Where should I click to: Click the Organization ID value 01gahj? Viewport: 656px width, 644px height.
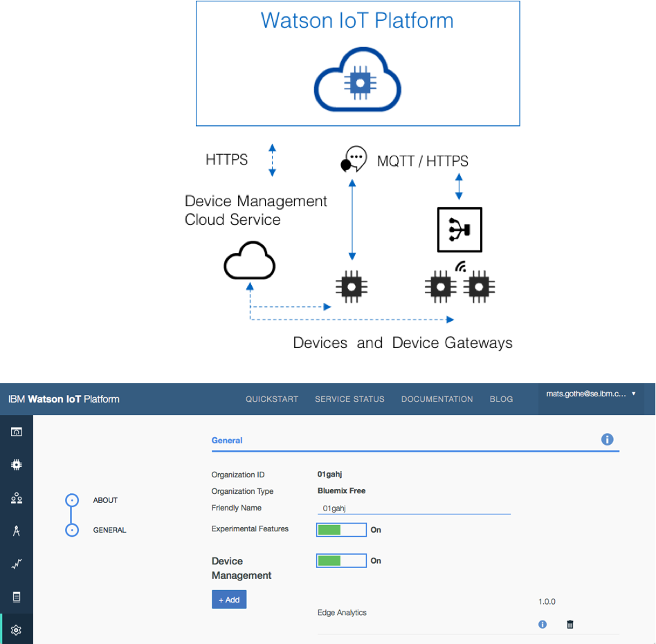point(329,475)
